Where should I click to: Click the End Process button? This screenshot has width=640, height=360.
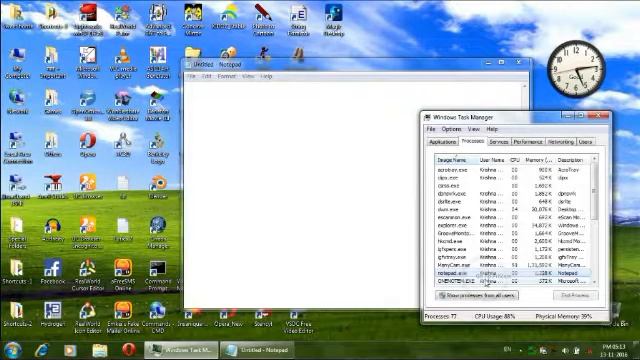point(576,295)
